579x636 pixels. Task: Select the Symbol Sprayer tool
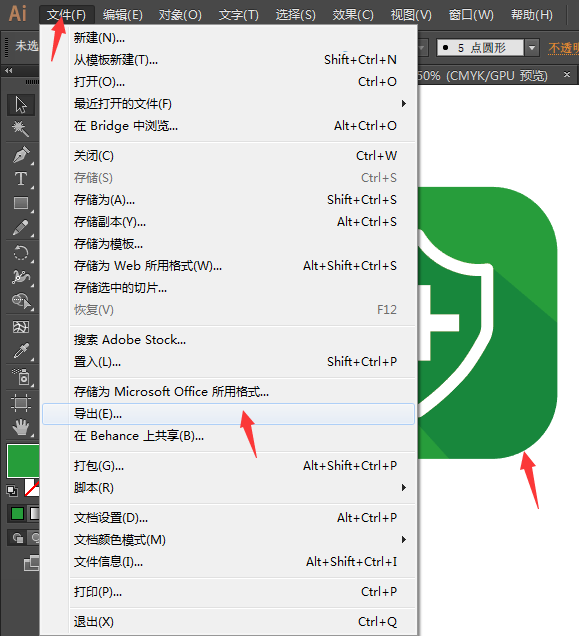click(x=21, y=377)
